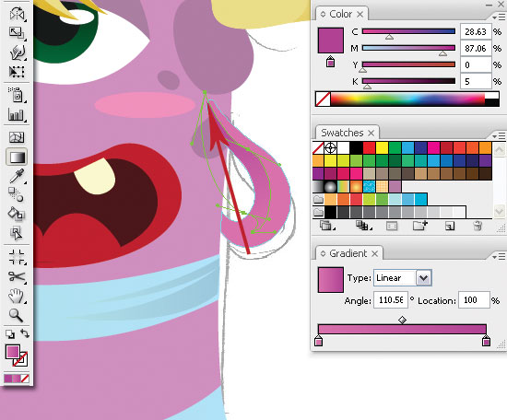Screen dimensions: 507x420
Task: Pick a color from the spectrum bar
Action: (x=407, y=99)
